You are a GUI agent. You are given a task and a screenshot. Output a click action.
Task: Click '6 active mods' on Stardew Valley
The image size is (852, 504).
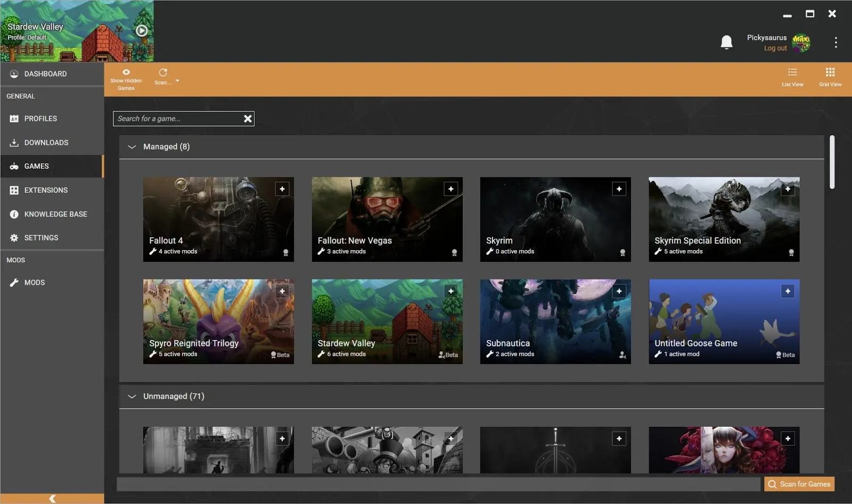pyautogui.click(x=346, y=354)
